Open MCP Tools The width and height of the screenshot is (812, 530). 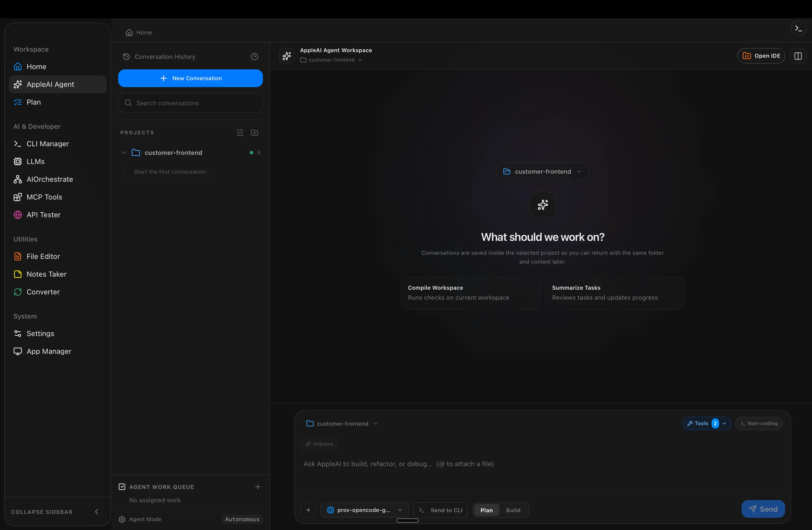point(57,197)
